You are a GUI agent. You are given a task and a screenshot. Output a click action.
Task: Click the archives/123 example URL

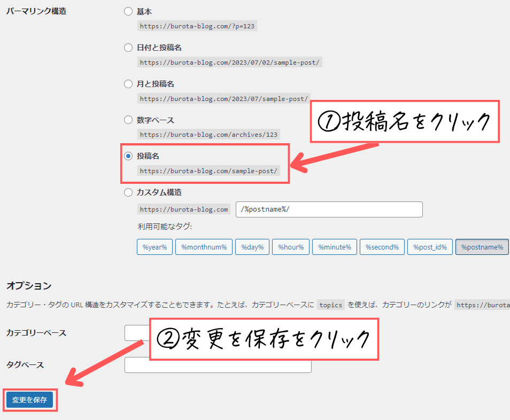[208, 135]
